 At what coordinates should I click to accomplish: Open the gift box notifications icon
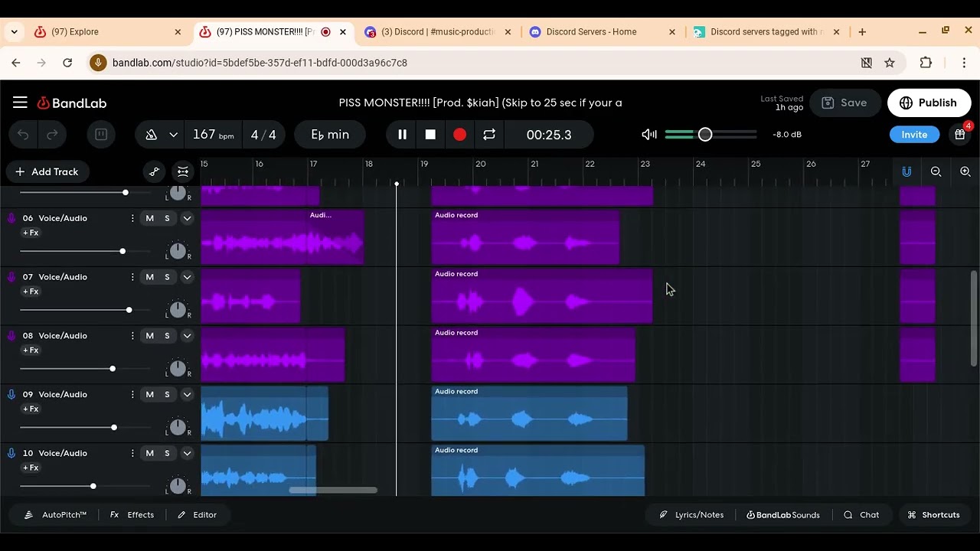(960, 135)
